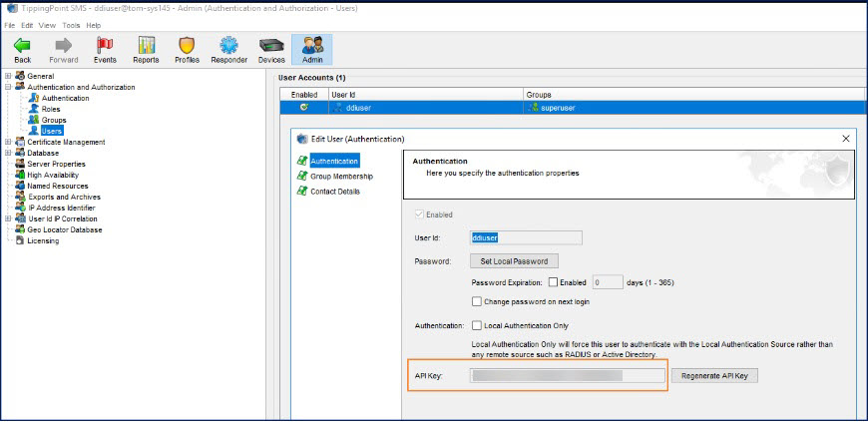Screen dimensions: 868x422
Task: Open the Tools menu
Action: point(71,25)
